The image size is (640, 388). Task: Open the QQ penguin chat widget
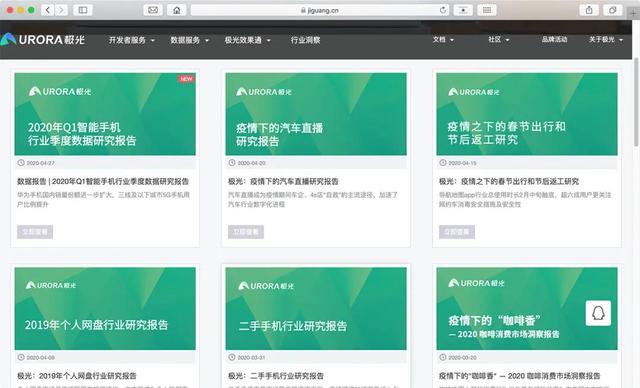(x=598, y=313)
